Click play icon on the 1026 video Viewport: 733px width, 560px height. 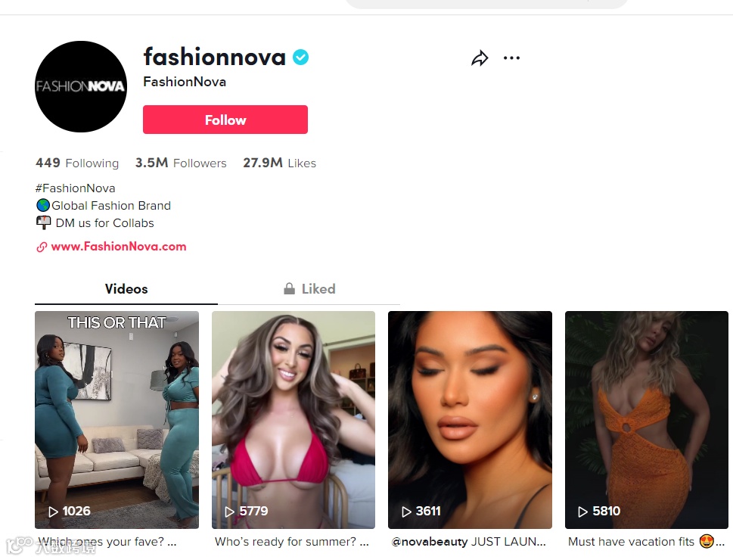pyautogui.click(x=53, y=512)
